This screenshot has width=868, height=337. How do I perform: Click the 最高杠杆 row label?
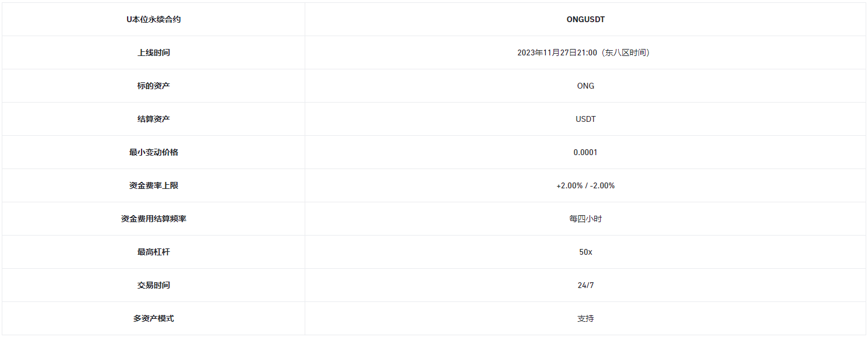(153, 252)
